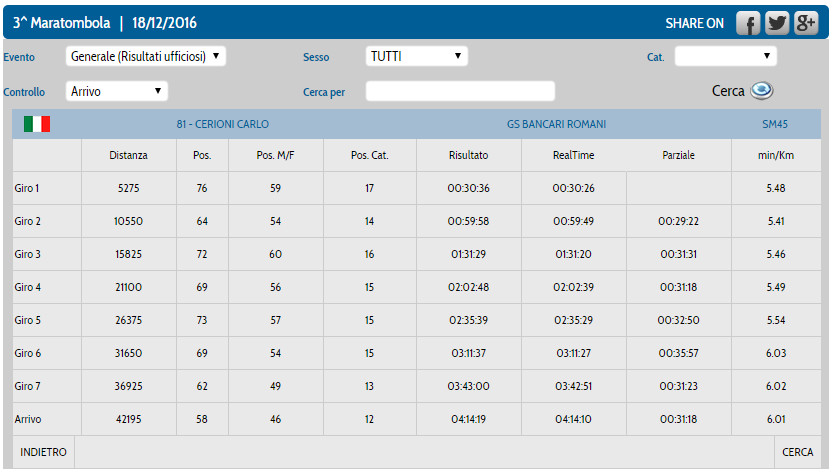This screenshot has width=833, height=476.
Task: Open the Evento dropdown
Action: click(x=146, y=57)
